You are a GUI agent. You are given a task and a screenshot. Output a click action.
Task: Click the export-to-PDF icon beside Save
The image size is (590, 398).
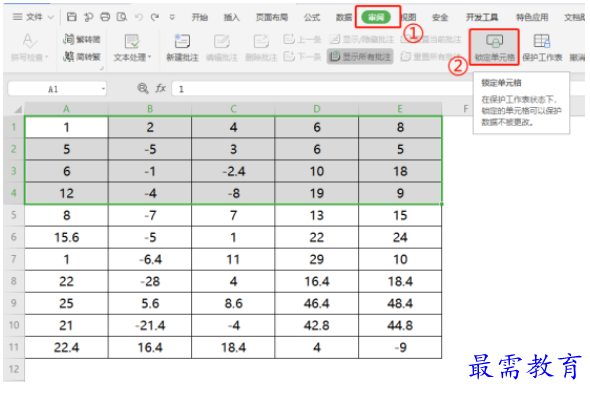point(88,17)
